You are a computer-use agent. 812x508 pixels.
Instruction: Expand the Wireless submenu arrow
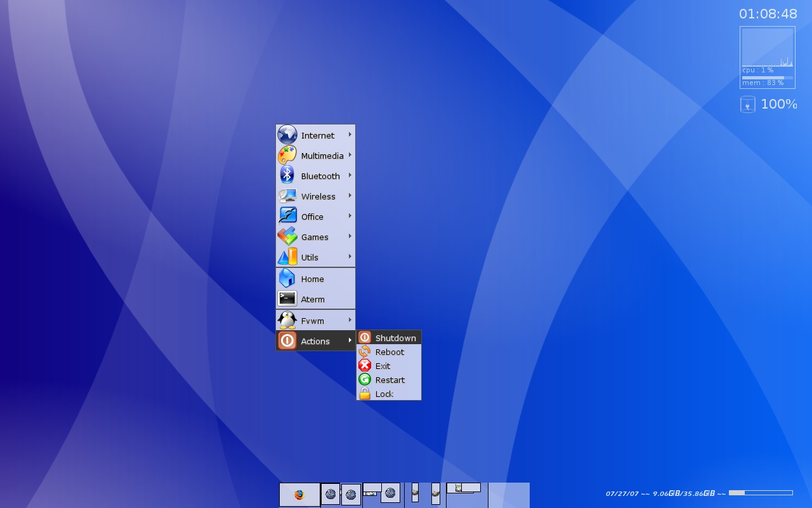coord(350,196)
